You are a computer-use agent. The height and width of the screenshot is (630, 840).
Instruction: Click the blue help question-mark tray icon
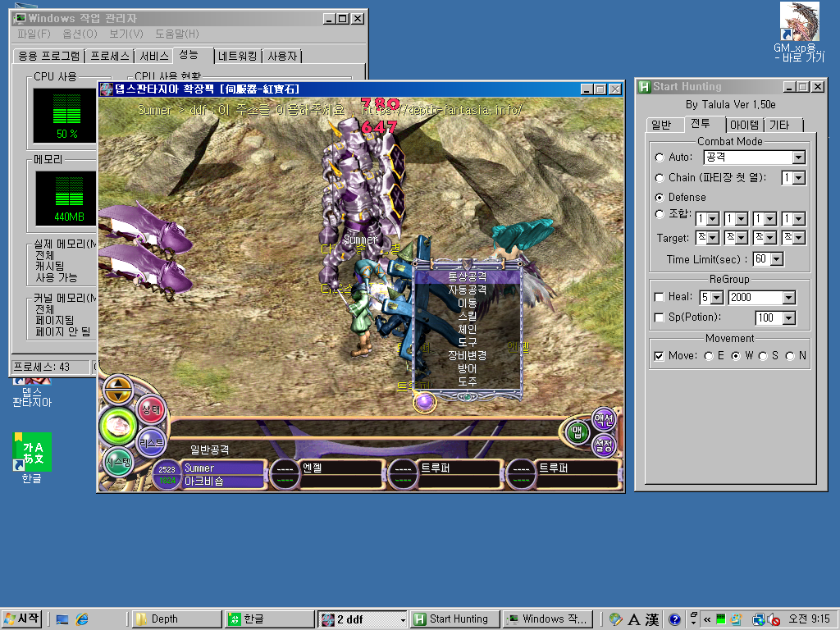[x=674, y=620]
